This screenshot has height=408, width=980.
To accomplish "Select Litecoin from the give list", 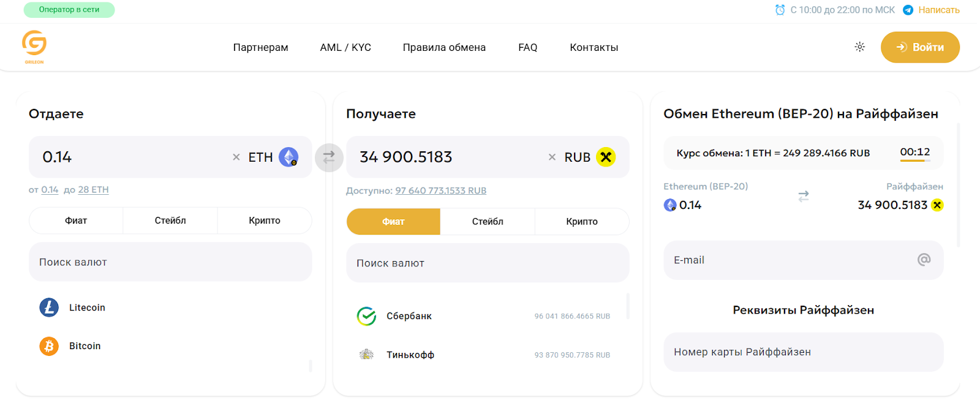I will [87, 308].
